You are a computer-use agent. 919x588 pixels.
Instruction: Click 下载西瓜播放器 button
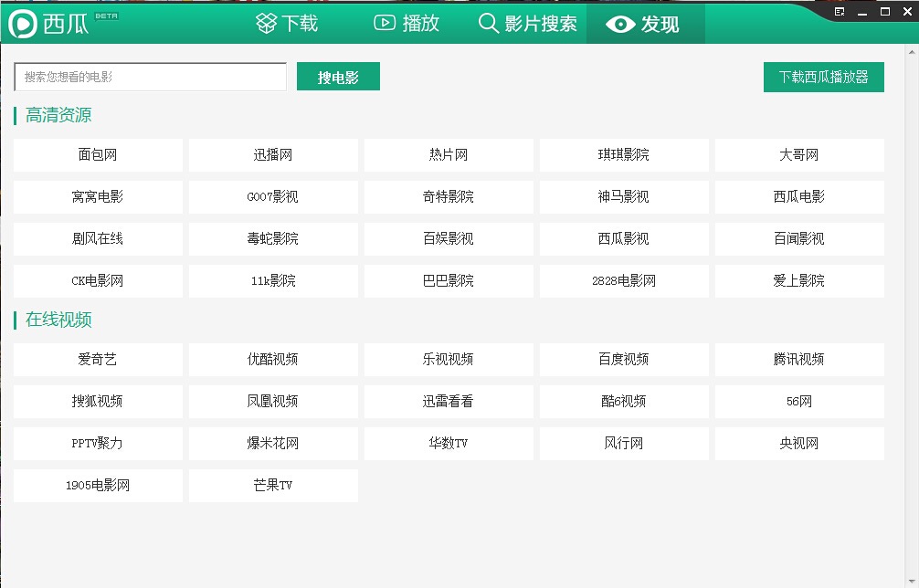(823, 77)
